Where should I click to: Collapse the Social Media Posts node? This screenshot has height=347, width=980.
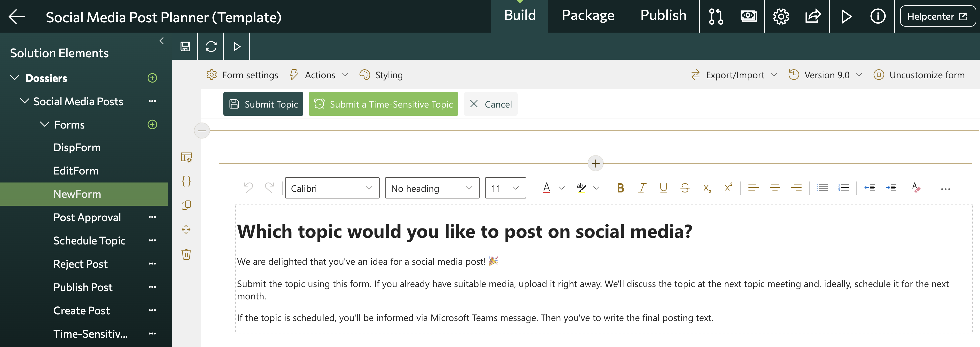tap(25, 101)
